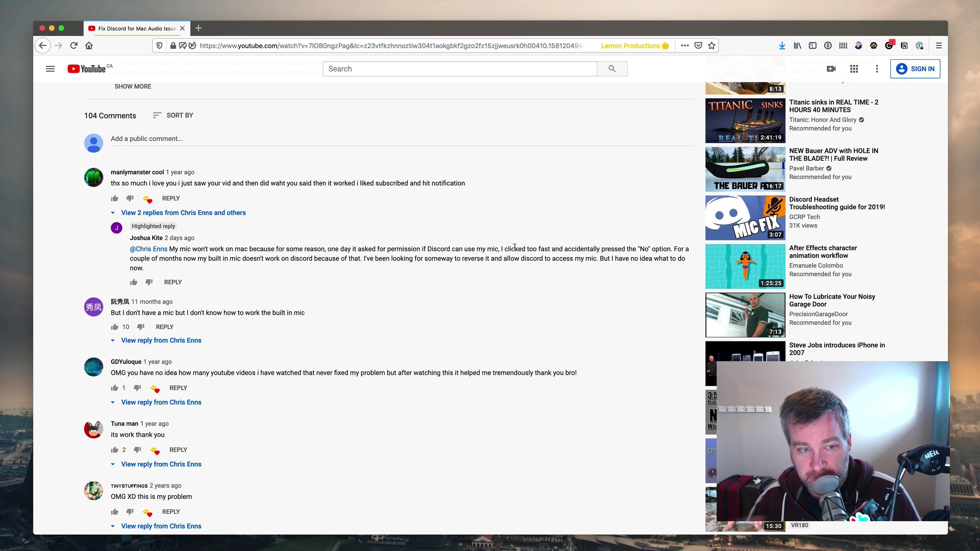Click the browser URL address bar
This screenshot has height=551, width=980.
tap(390, 46)
